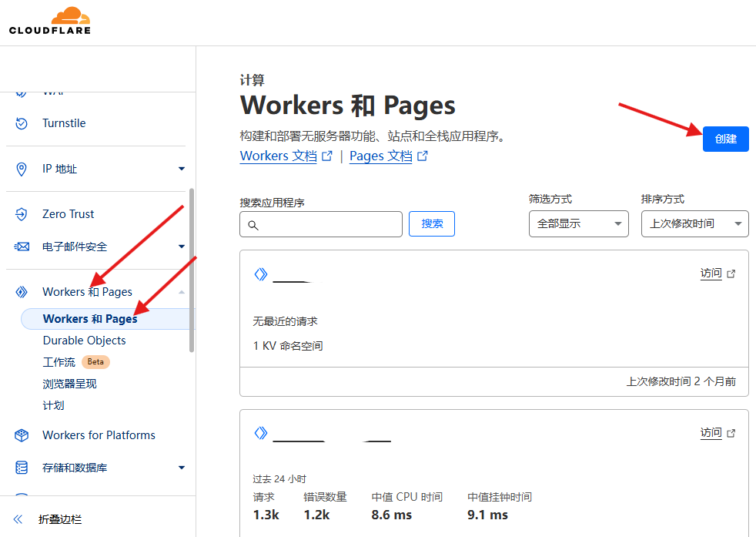Click the Beta badge next to 工作流
Viewport: 756px width, 537px height.
coord(95,362)
